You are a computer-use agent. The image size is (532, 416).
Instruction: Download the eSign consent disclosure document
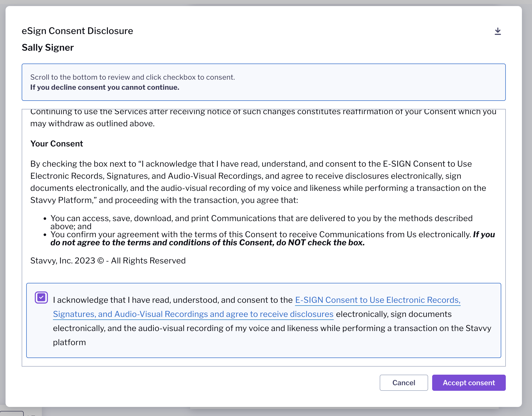tap(497, 31)
